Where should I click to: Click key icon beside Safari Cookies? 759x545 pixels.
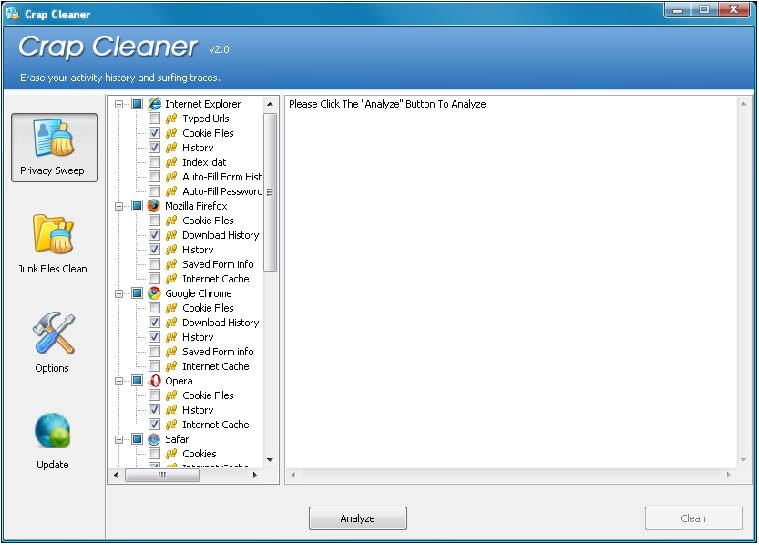point(171,454)
